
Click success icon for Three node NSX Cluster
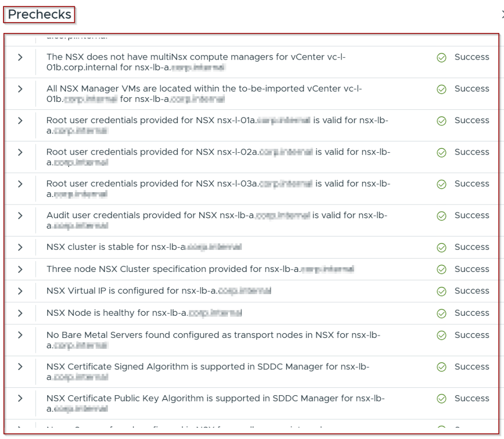click(x=441, y=270)
